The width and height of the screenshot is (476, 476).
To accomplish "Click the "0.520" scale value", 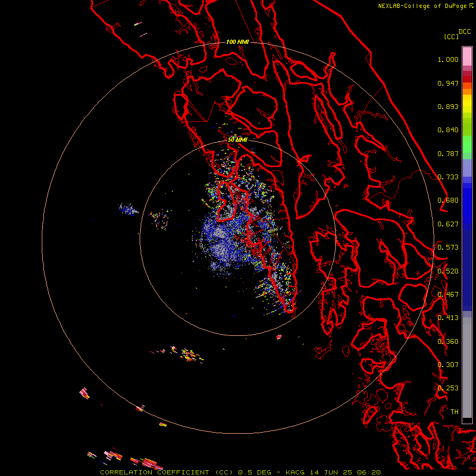I will (448, 271).
